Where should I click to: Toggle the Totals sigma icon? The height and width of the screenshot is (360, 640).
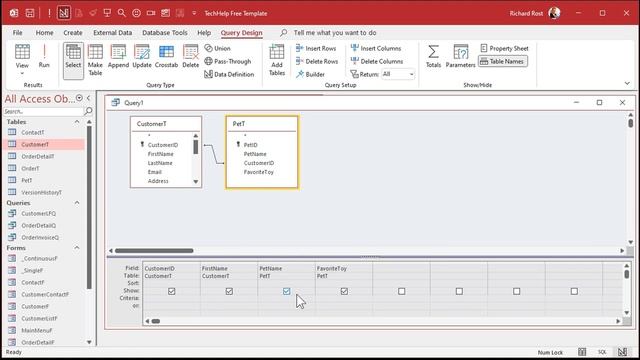pyautogui.click(x=433, y=56)
